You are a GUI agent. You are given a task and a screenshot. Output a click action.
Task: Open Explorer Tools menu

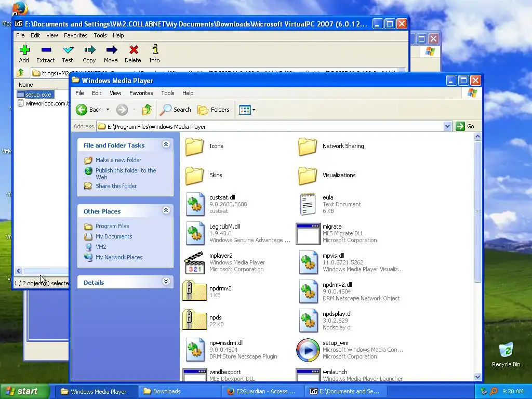(x=168, y=93)
